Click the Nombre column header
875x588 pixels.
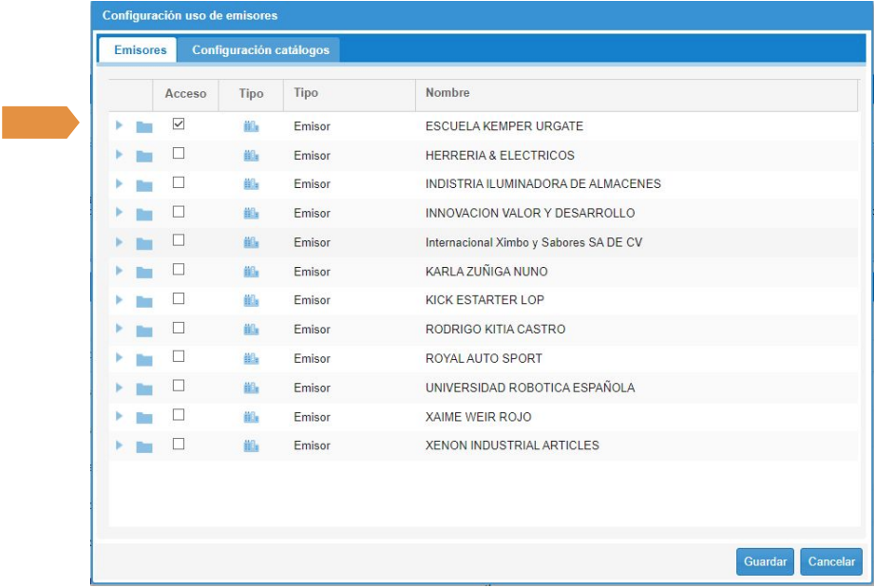(x=447, y=93)
